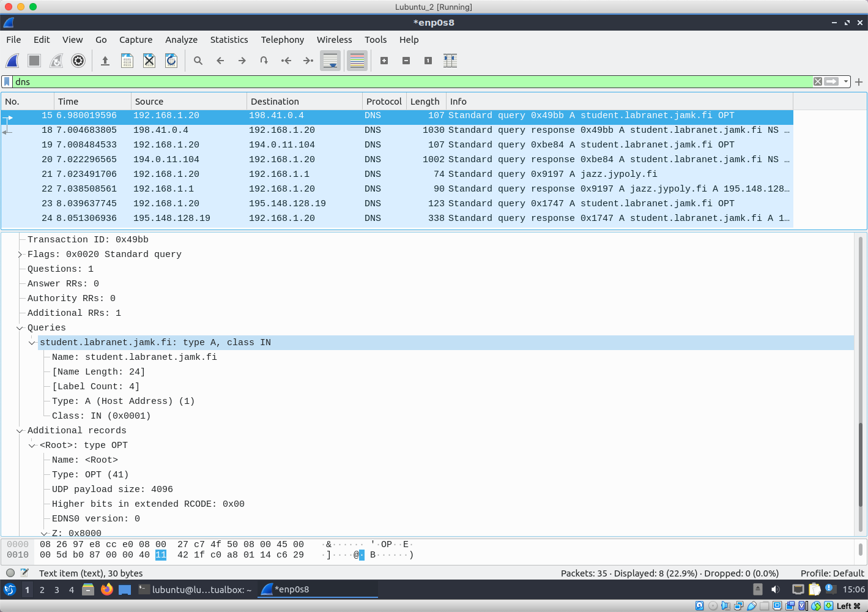Sort packets by Length column

426,102
